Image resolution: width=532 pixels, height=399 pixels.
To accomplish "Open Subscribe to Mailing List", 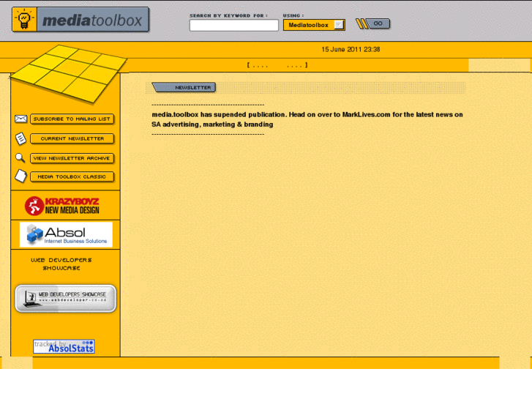I will 72,119.
